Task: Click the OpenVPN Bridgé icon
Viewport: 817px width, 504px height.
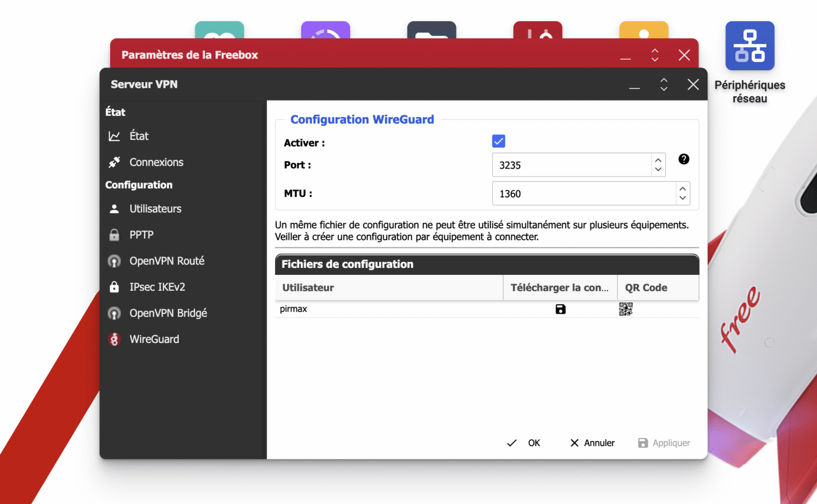Action: [x=114, y=313]
